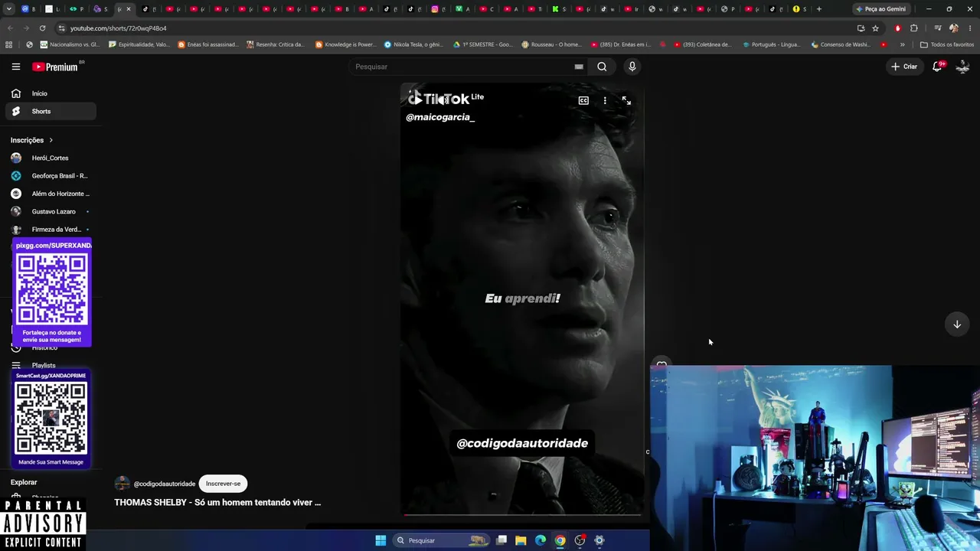Viewport: 980px width, 551px height.
Task: Click the Peça ao Gemini button
Action: point(880,9)
